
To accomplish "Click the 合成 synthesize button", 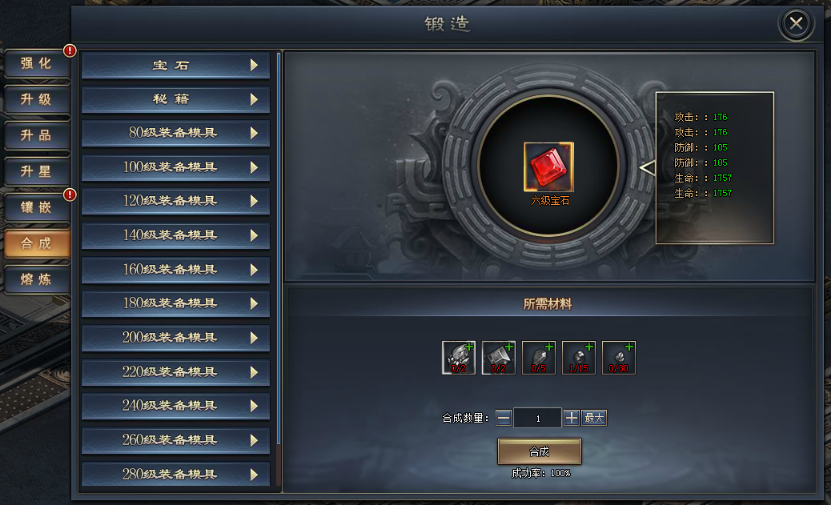I will click(539, 451).
